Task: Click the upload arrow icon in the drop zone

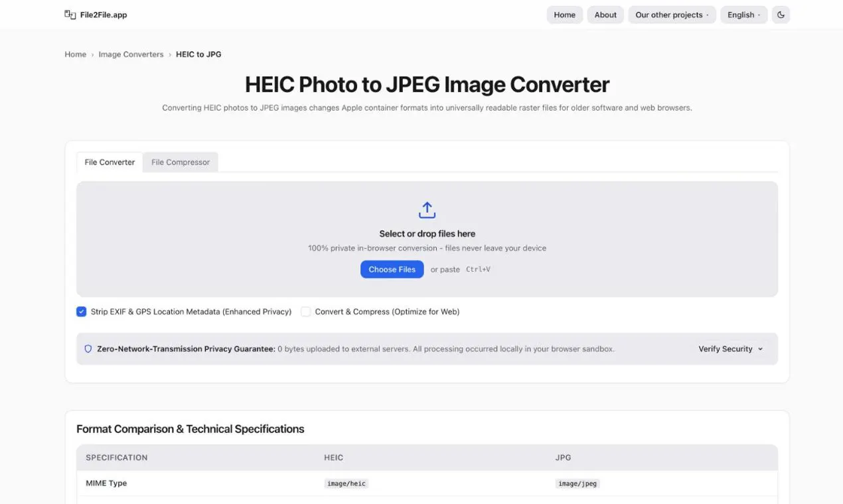Action: coord(427,210)
